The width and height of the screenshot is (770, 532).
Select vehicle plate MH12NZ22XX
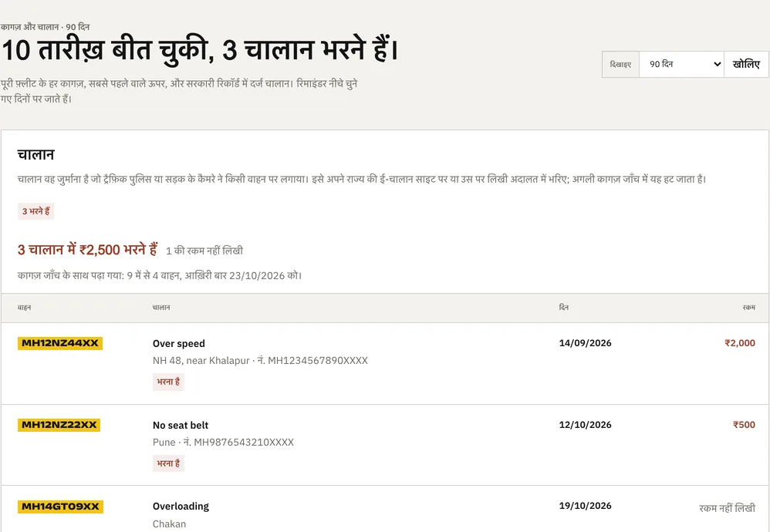(59, 425)
